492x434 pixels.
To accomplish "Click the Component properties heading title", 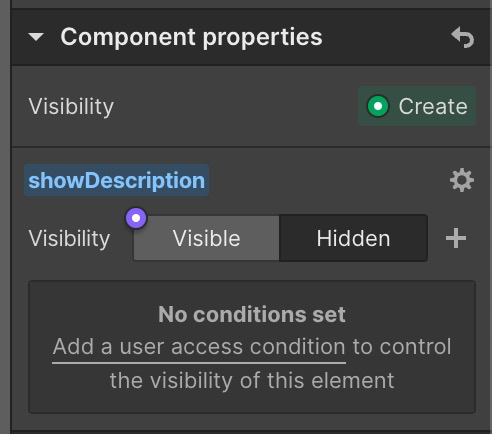I will point(191,37).
